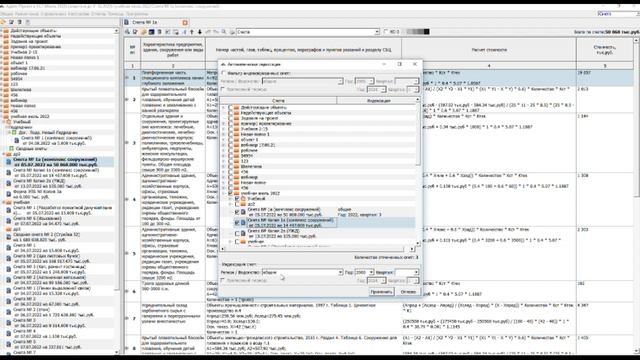640x360 pixels.
Task: Enable the Фильтр индексированных смет checkbox
Action: tap(223, 73)
